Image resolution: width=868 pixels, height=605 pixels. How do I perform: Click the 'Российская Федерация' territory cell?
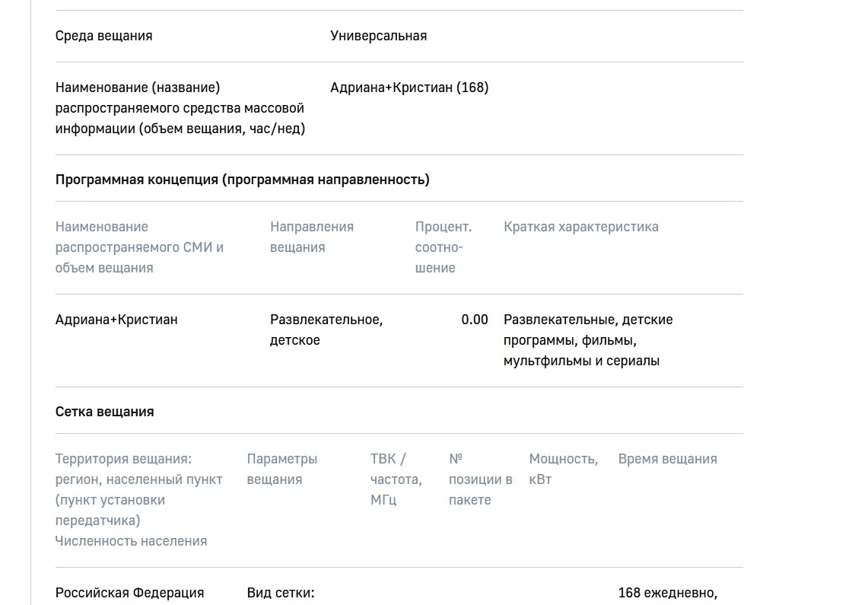(129, 593)
